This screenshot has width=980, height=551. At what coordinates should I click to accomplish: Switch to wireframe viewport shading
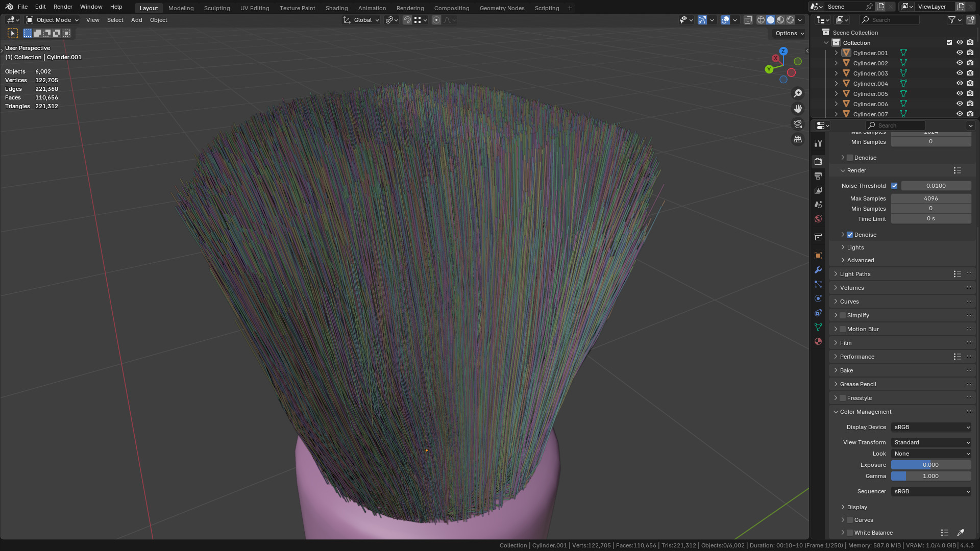pos(761,20)
